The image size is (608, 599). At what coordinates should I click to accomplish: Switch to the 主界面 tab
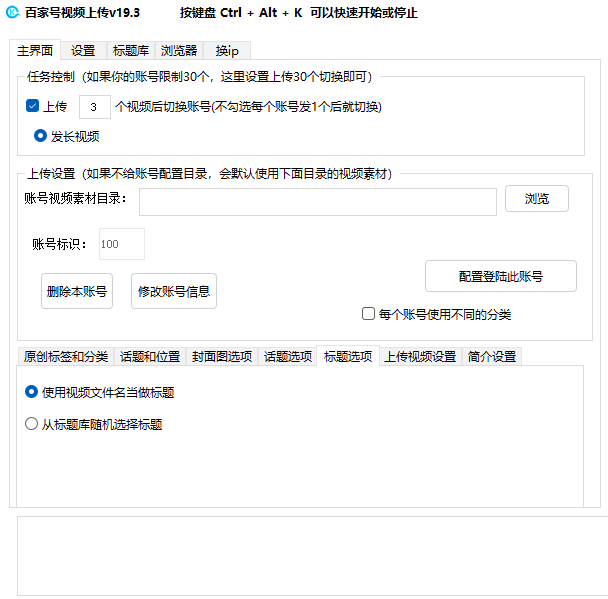[35, 50]
